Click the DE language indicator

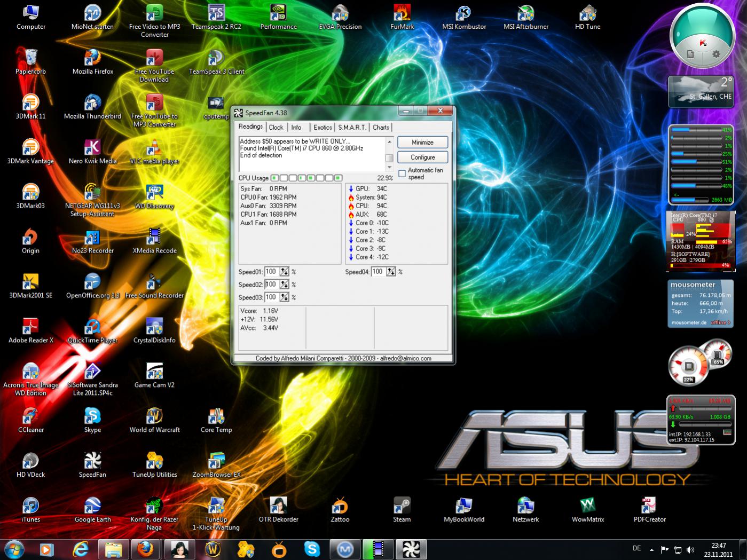tap(636, 548)
